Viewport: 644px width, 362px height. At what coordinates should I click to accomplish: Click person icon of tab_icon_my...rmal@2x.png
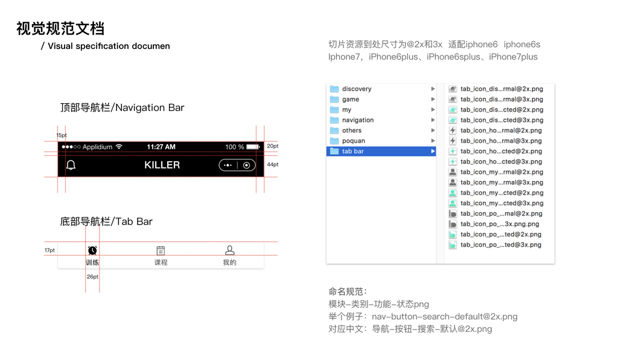tap(452, 172)
